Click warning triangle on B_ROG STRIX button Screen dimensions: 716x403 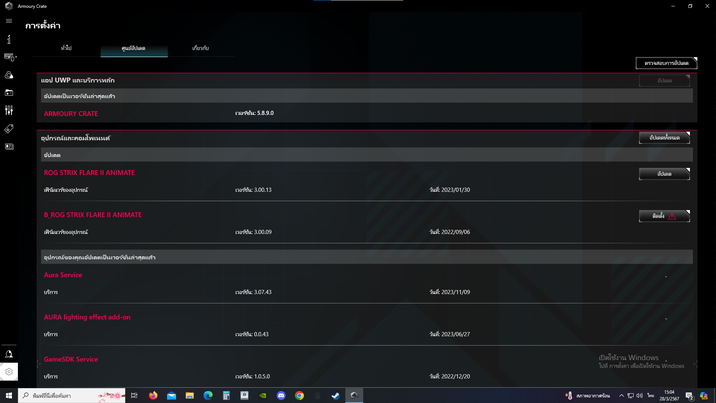[672, 216]
